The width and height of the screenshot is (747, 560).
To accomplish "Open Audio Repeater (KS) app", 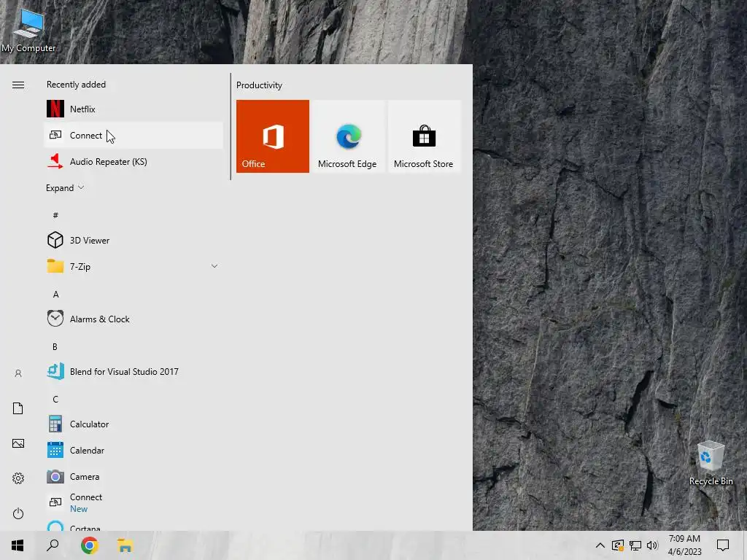I will [x=133, y=161].
